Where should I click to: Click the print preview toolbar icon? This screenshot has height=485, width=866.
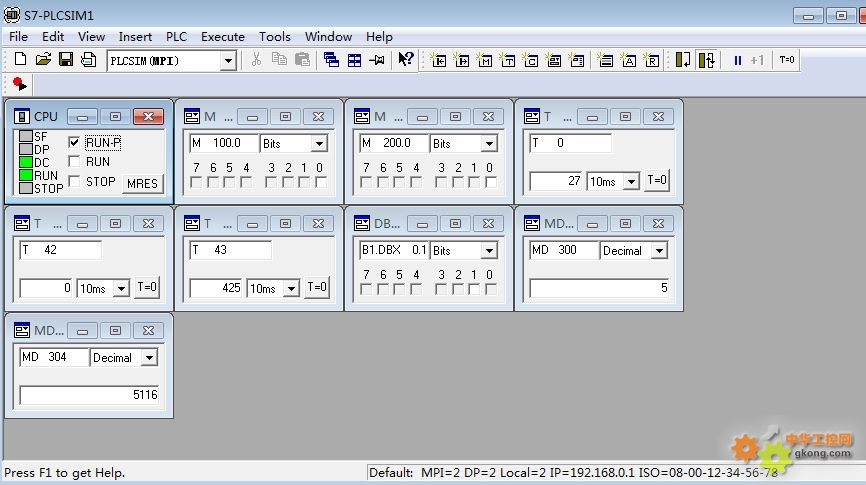[x=88, y=60]
